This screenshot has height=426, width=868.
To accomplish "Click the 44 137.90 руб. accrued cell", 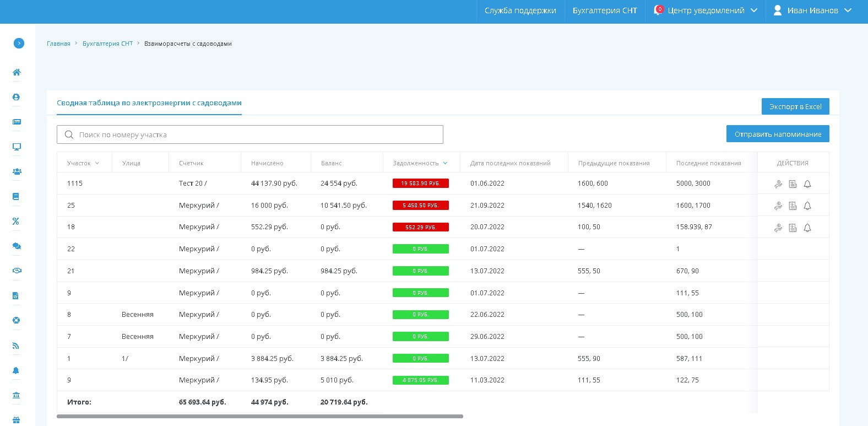I will coord(274,184).
